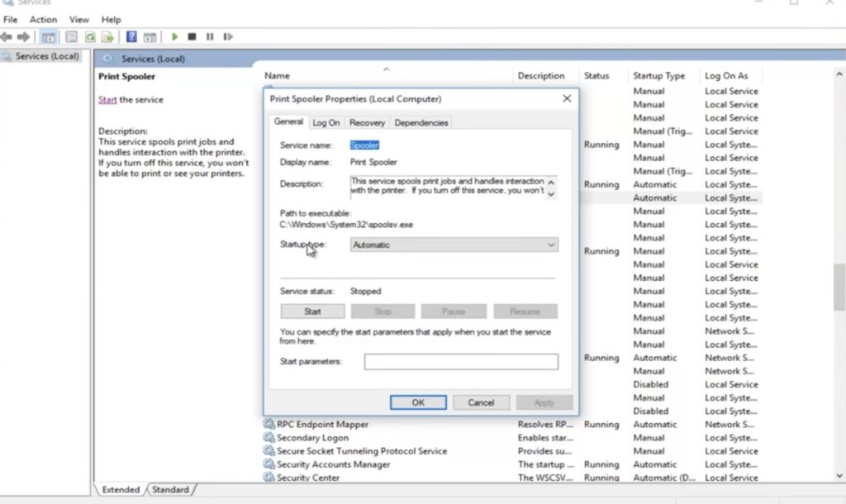This screenshot has height=504, width=846.
Task: Click the services list vertical scrollbar thumb
Action: coord(839,287)
